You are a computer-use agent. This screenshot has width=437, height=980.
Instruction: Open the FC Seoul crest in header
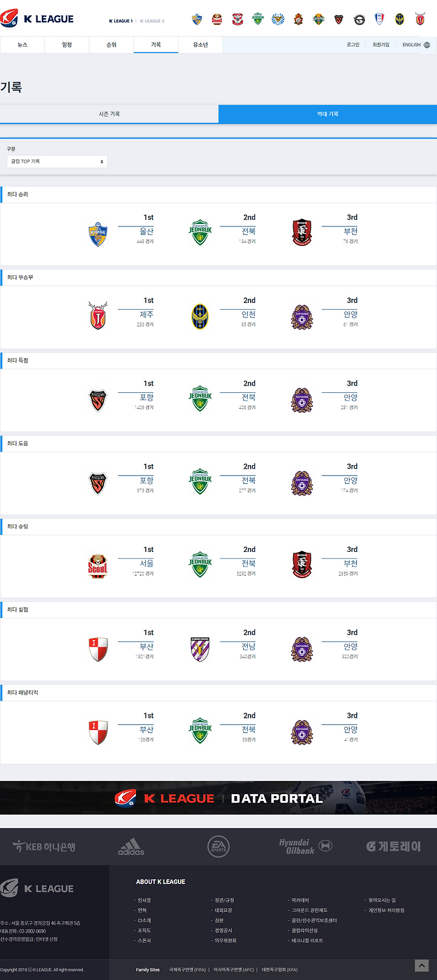[217, 19]
